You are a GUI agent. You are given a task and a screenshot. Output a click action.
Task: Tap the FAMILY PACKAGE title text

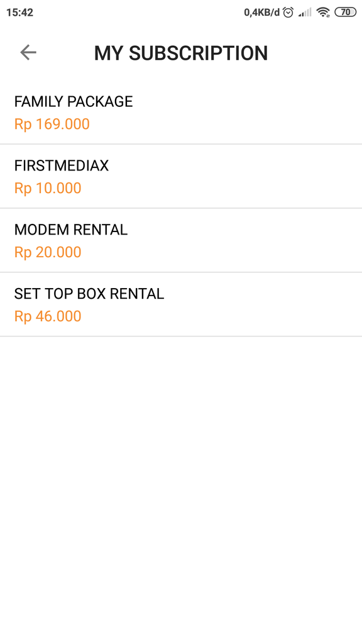click(x=74, y=101)
